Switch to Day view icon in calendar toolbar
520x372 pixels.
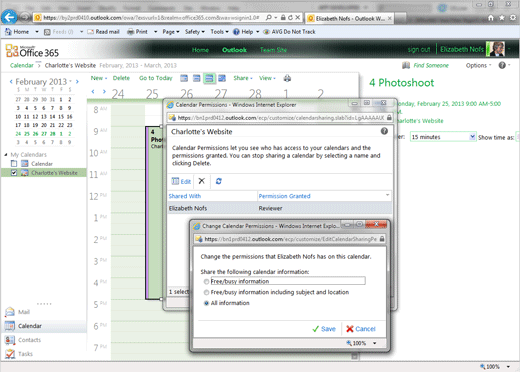coord(184,78)
